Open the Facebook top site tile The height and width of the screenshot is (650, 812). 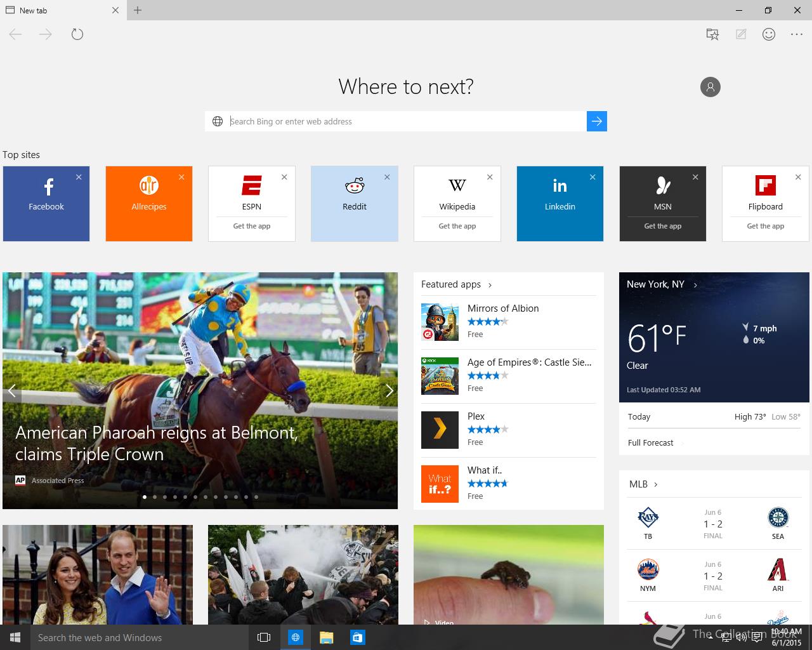pos(46,204)
